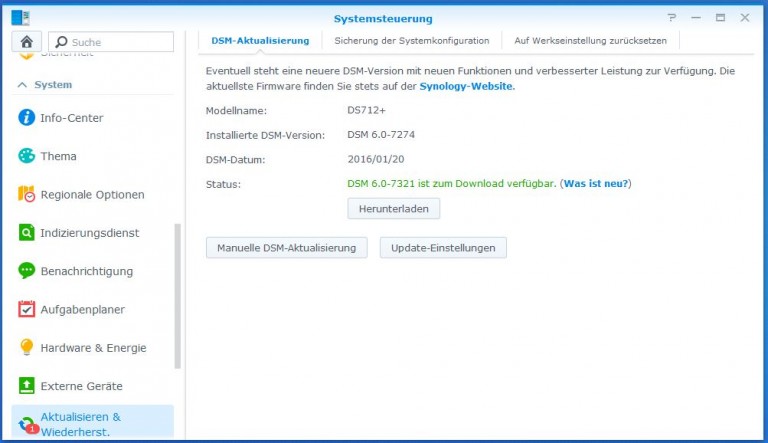Viewport: 768px width, 443px height.
Task: Open Sicherung der Systemkonfiguration tab
Action: 411,41
